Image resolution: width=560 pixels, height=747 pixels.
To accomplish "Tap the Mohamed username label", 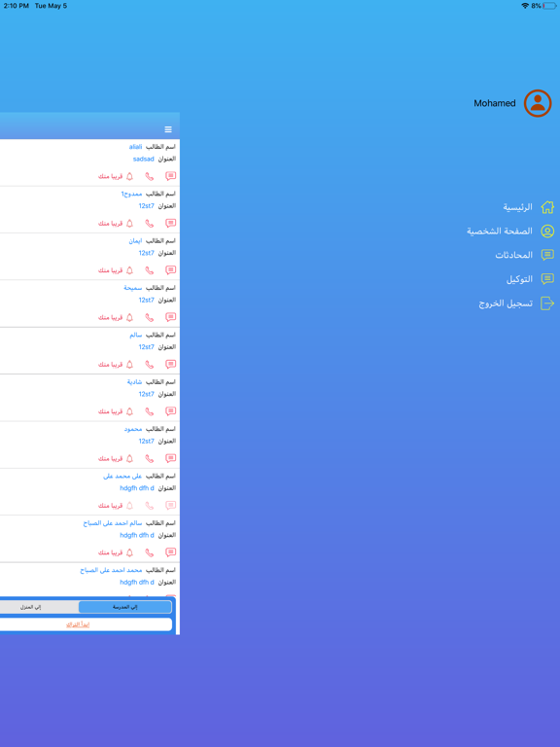I will click(x=494, y=103).
